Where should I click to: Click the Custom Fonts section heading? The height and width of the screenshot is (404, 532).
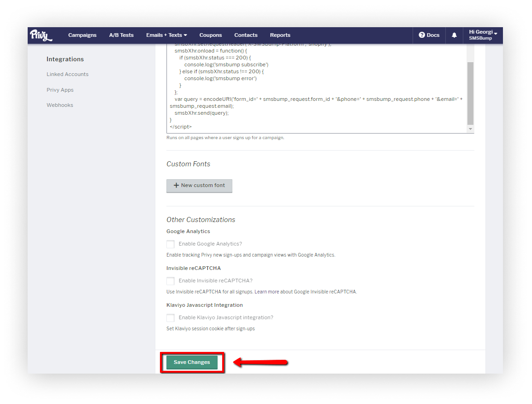tap(188, 164)
